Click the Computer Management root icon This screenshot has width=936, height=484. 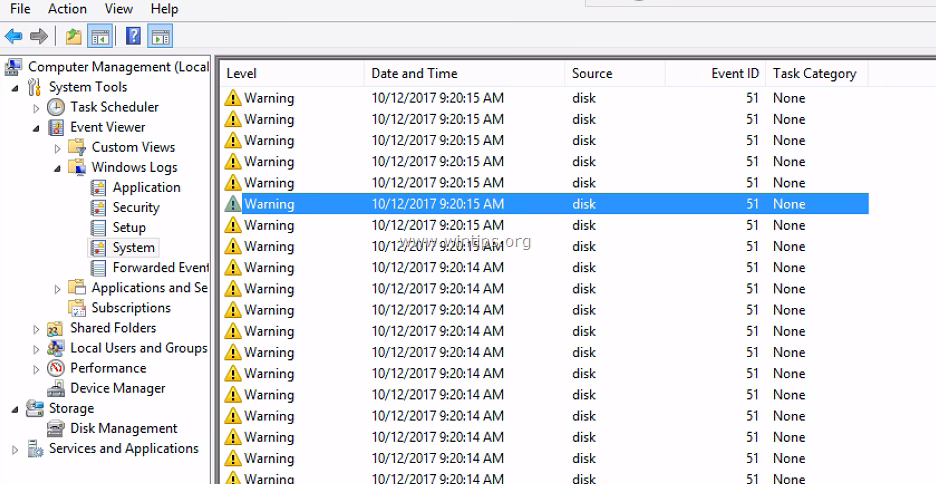(x=14, y=67)
